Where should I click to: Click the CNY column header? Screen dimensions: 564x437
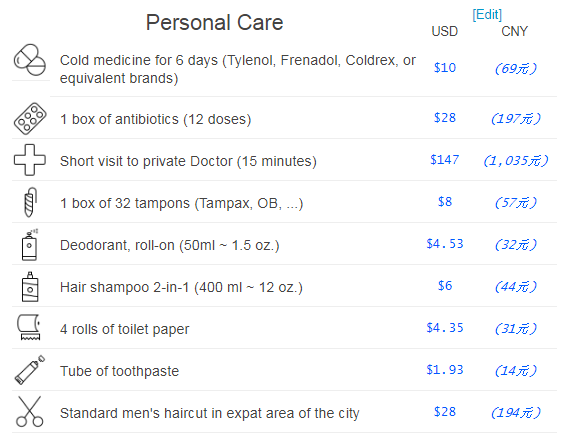(514, 31)
